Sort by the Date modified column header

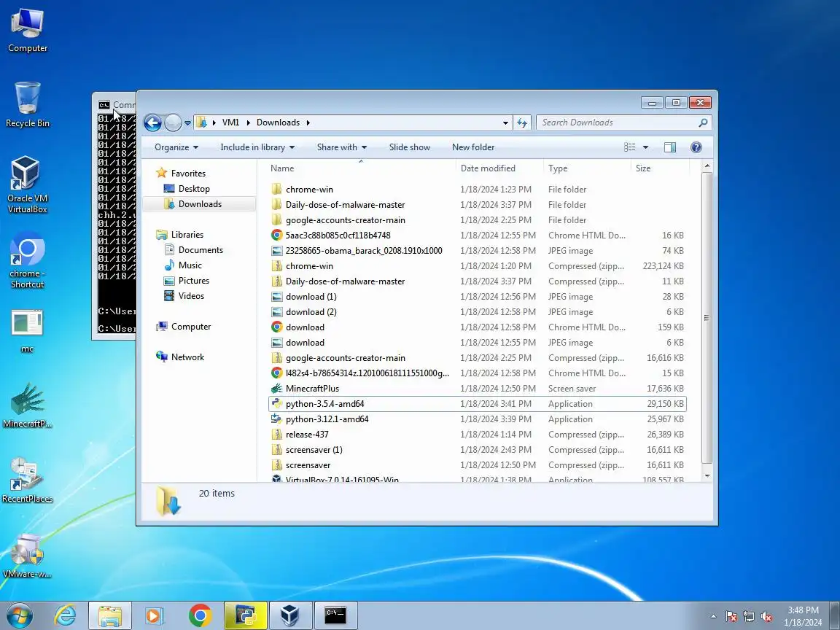click(x=499, y=168)
